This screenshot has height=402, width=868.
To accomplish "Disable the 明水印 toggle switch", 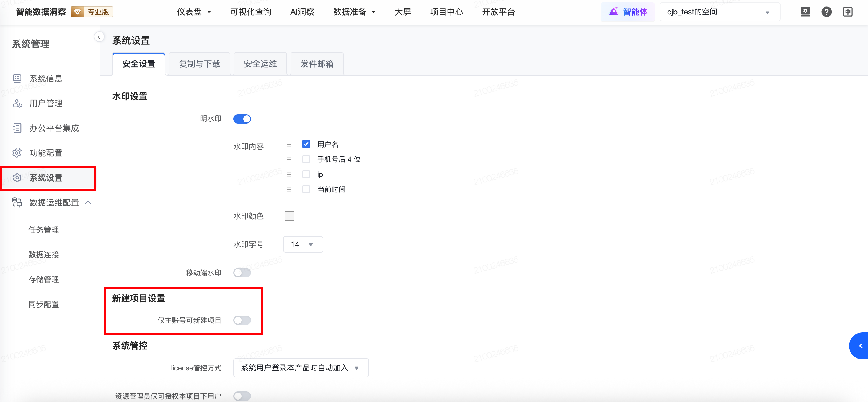I will click(x=242, y=119).
